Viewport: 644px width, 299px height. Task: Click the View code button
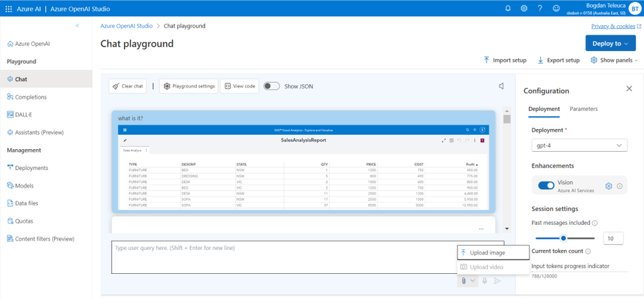[x=240, y=87]
